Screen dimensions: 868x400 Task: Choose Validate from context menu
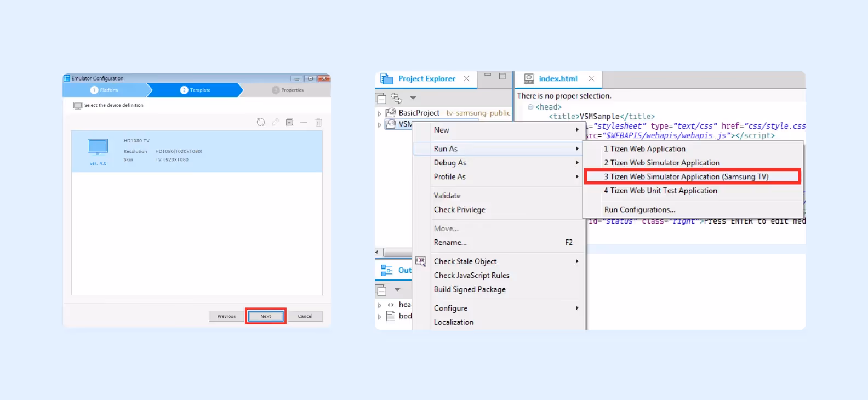coord(498,196)
